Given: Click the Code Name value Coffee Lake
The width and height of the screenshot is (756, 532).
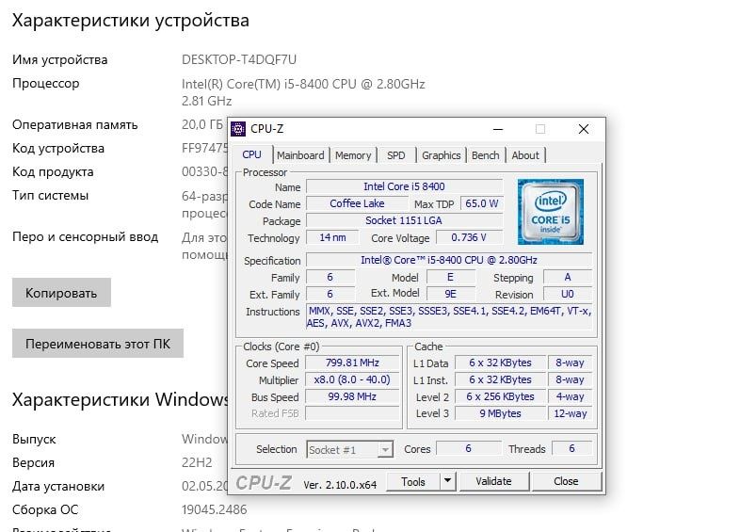Looking at the screenshot, I should [x=357, y=203].
